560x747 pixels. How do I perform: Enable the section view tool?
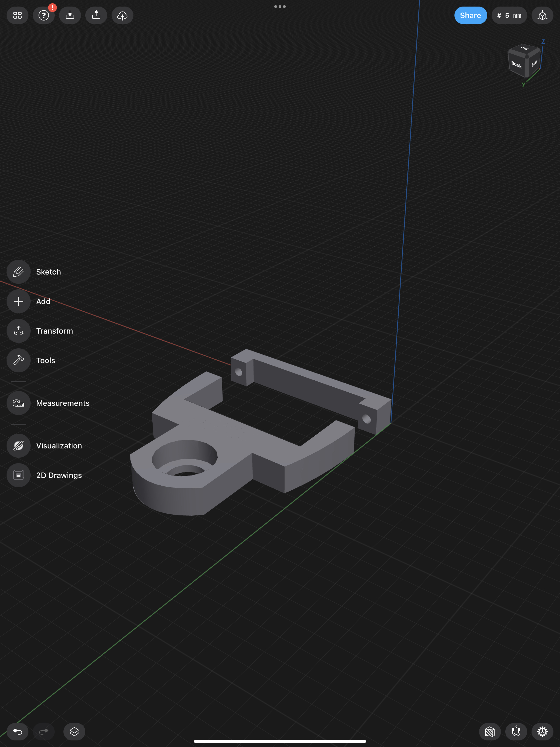490,731
